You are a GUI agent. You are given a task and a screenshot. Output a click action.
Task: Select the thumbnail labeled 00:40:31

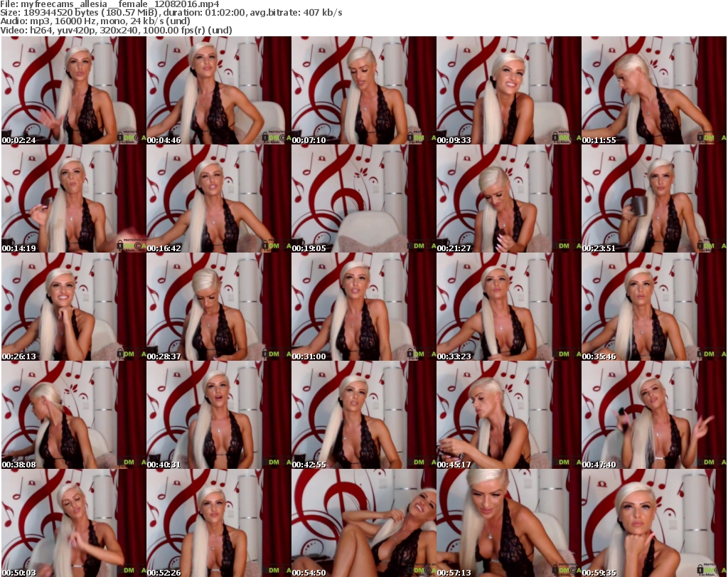pyautogui.click(x=219, y=415)
